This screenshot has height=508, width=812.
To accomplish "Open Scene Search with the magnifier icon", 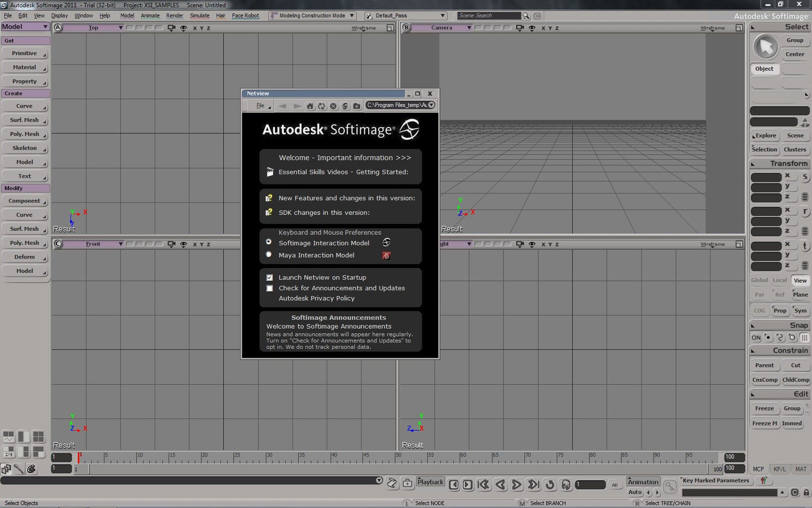I will click(x=526, y=15).
